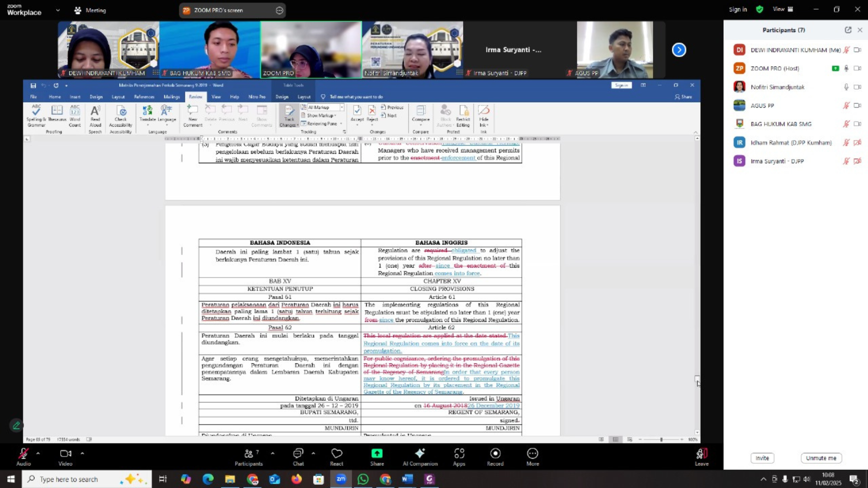Show next page of video thumbnails
The height and width of the screenshot is (488, 868).
(x=679, y=50)
